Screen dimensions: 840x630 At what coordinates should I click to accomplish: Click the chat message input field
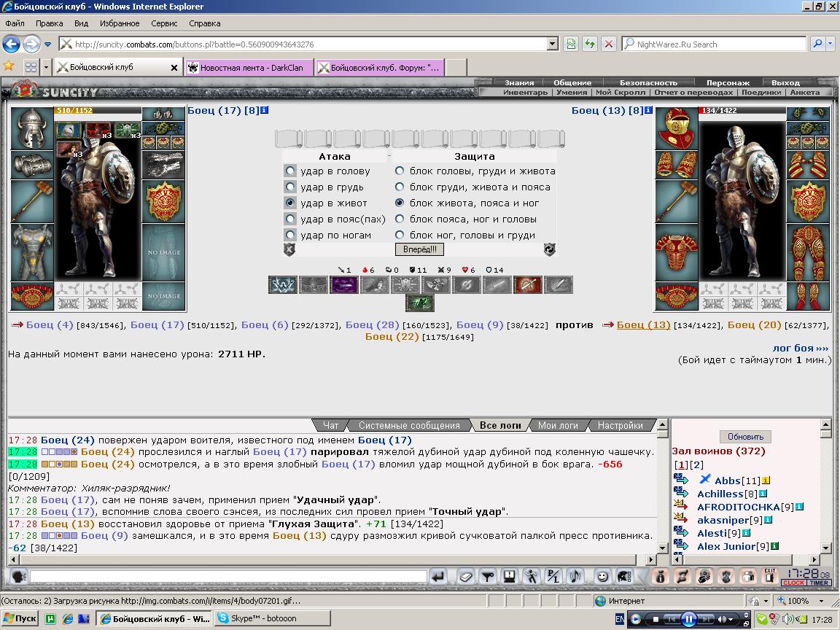228,577
